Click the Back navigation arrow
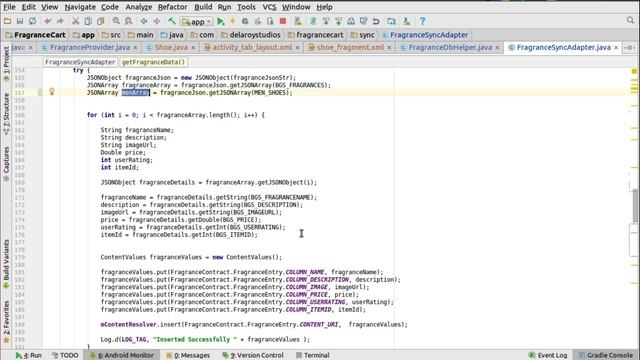The image size is (640, 360). [144, 21]
